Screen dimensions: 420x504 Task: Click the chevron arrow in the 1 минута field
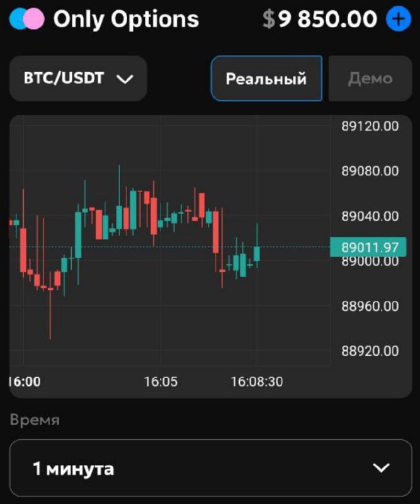[382, 468]
